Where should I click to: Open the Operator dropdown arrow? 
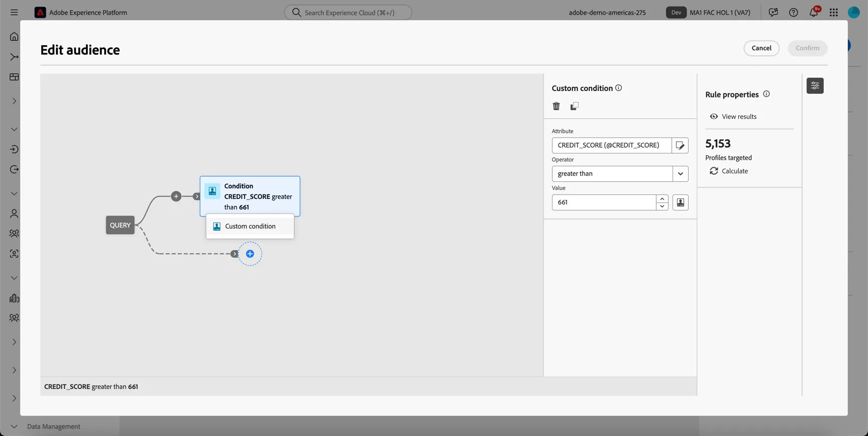[681, 174]
